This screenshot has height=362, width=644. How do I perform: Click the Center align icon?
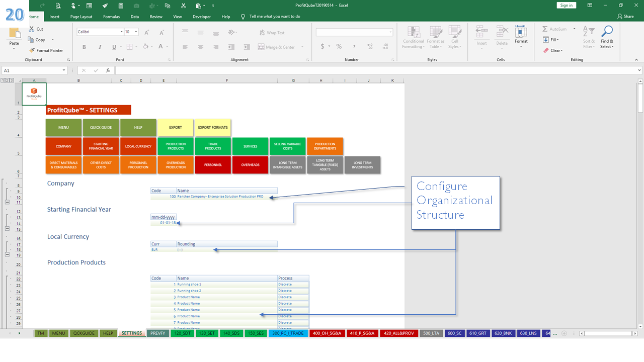(200, 47)
